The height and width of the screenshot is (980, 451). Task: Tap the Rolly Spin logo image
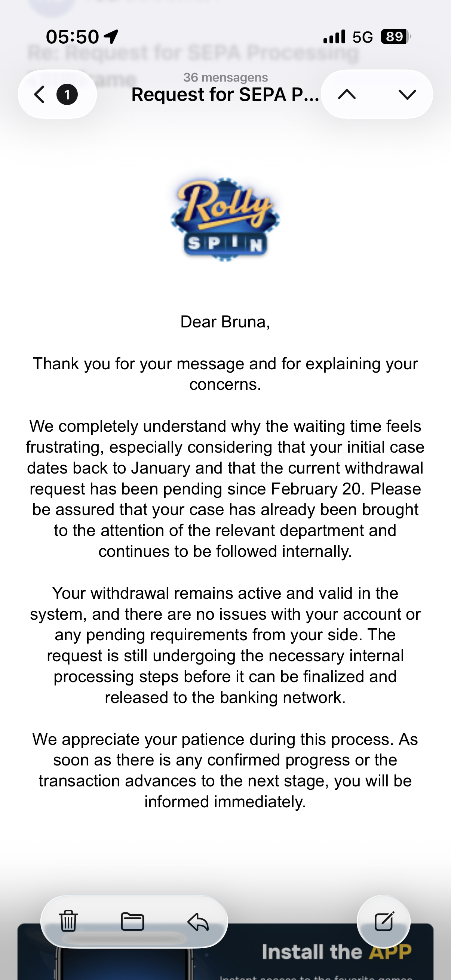click(x=225, y=219)
